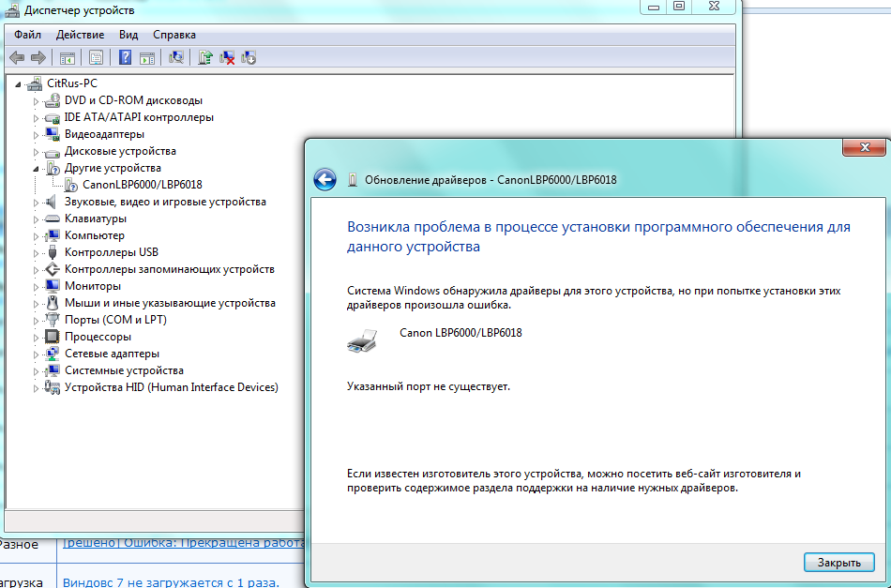This screenshot has width=891, height=588.
Task: Select Сетевые адаптеры tree row text
Action: 112,354
